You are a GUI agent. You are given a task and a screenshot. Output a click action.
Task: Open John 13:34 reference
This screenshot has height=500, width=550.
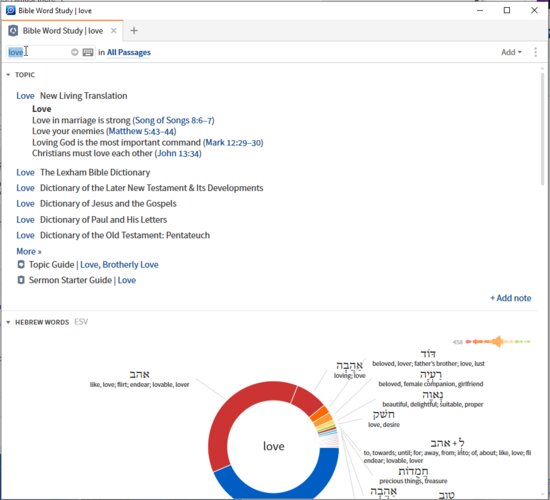(x=179, y=153)
